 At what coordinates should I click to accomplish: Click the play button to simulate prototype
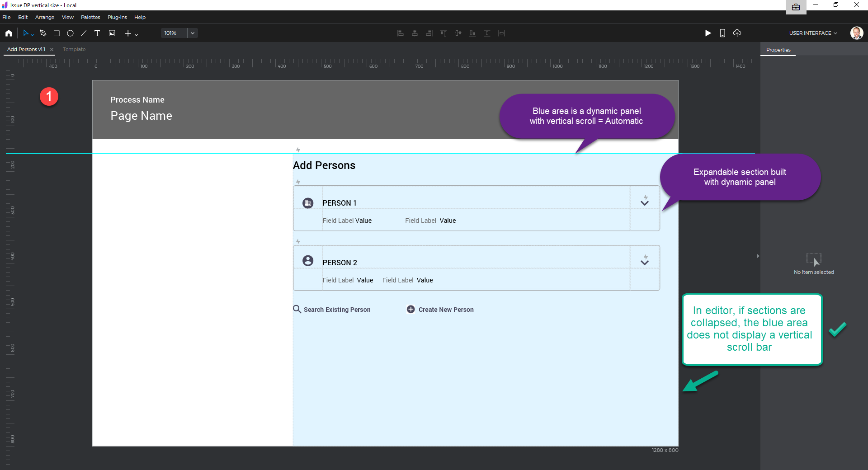click(x=708, y=33)
